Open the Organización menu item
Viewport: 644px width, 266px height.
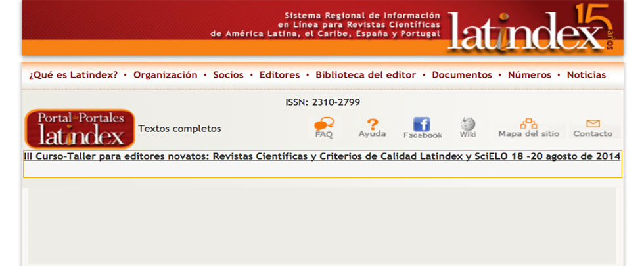[165, 75]
